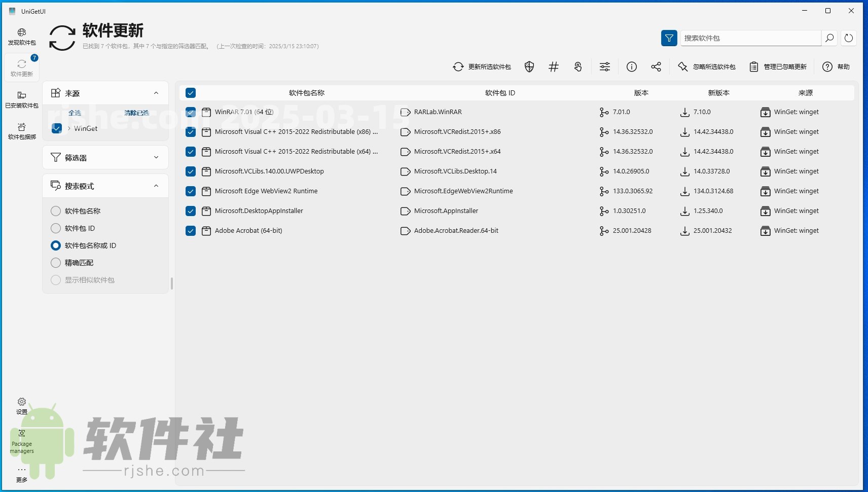Click the 更新所选软件包 update button

point(481,66)
